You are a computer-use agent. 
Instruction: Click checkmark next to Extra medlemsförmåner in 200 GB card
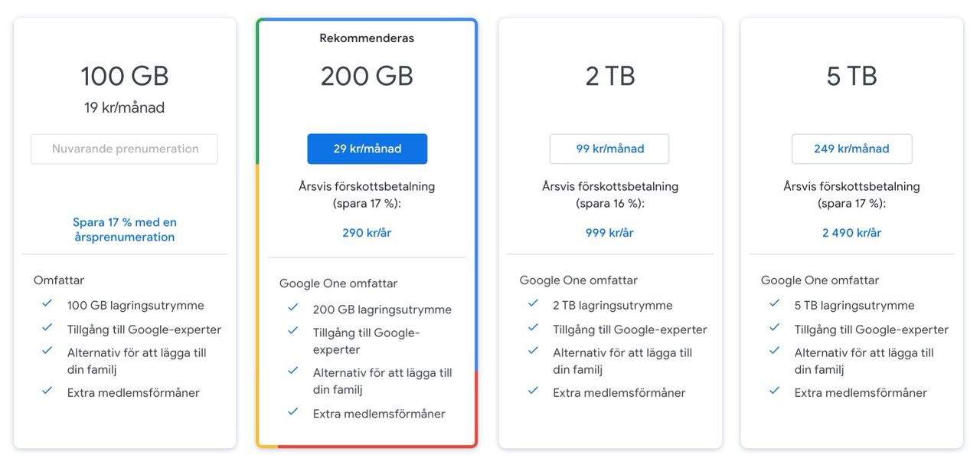293,412
